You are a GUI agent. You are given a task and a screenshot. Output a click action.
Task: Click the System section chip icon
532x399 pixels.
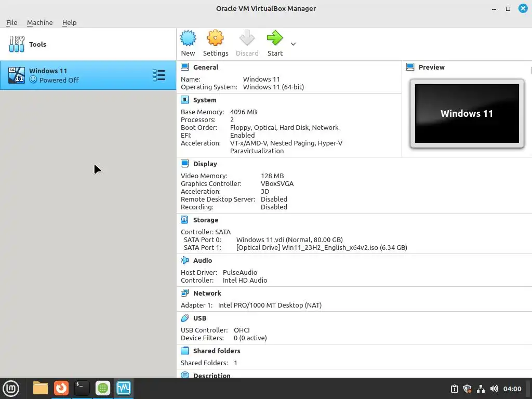[184, 100]
